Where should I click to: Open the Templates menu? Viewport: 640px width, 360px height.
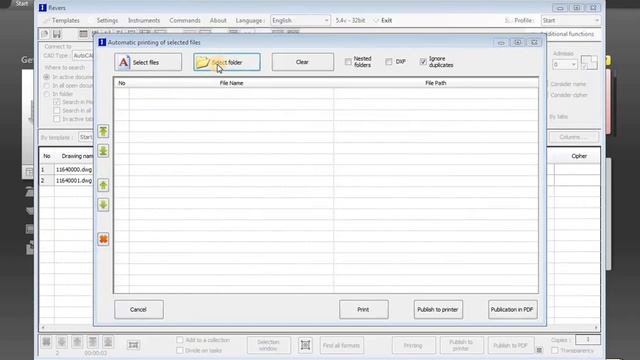(x=65, y=20)
